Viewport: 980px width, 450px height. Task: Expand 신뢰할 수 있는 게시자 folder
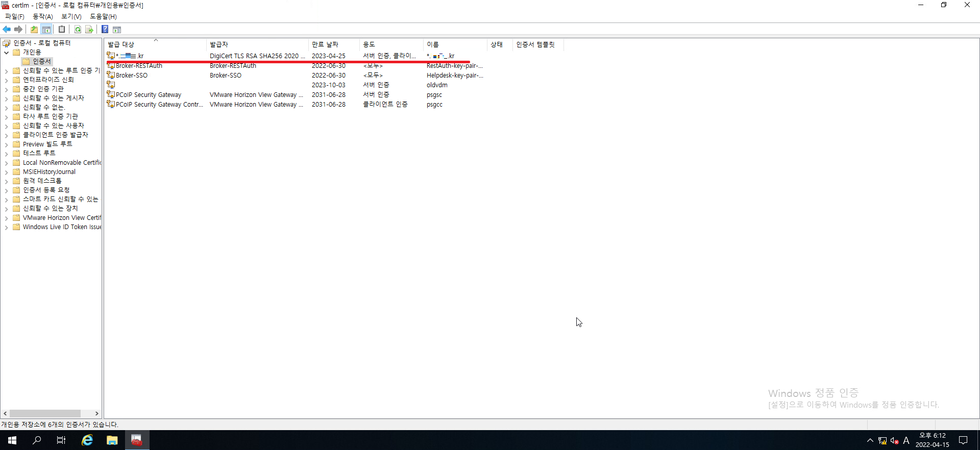click(x=6, y=98)
